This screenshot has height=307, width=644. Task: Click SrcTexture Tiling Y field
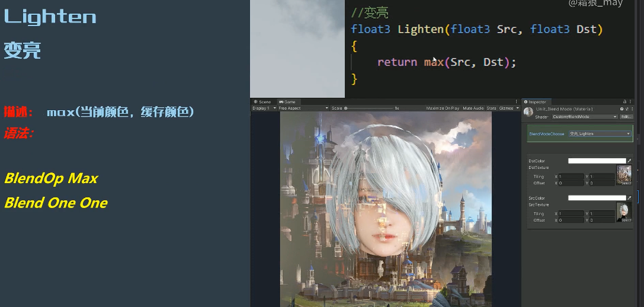click(603, 214)
